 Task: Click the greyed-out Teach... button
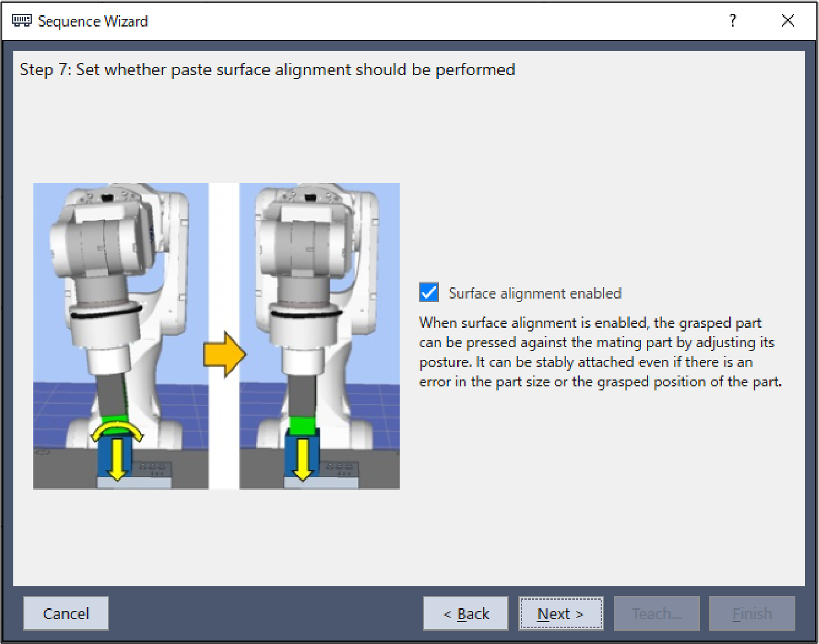(x=657, y=613)
